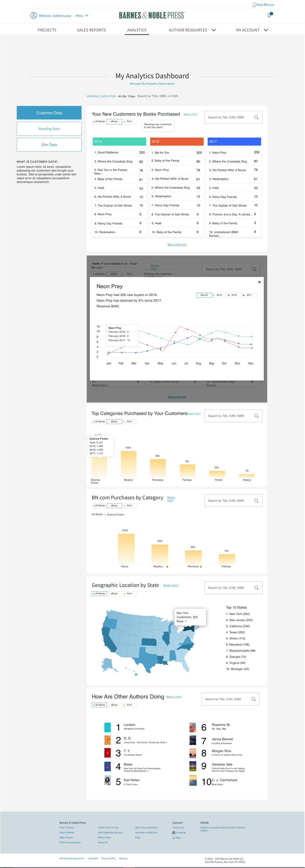Expand the Author Resources dropdown chevron
Image resolution: width=305 pixels, height=868 pixels.
(x=213, y=30)
